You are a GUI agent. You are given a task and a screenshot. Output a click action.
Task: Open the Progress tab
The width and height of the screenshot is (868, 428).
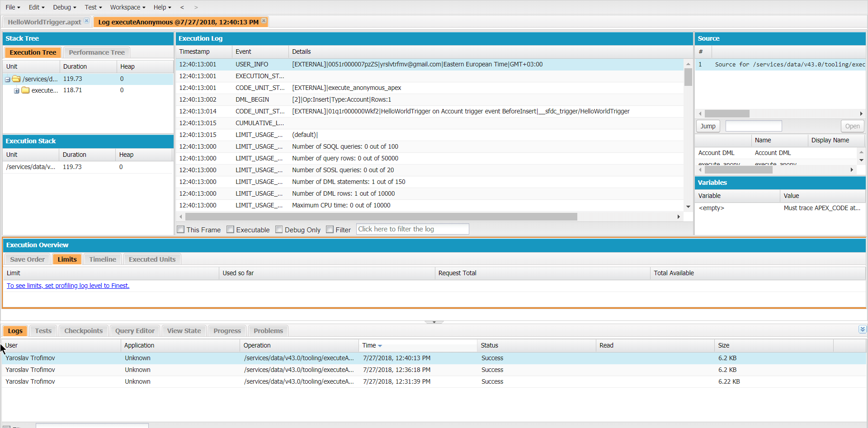pos(227,331)
